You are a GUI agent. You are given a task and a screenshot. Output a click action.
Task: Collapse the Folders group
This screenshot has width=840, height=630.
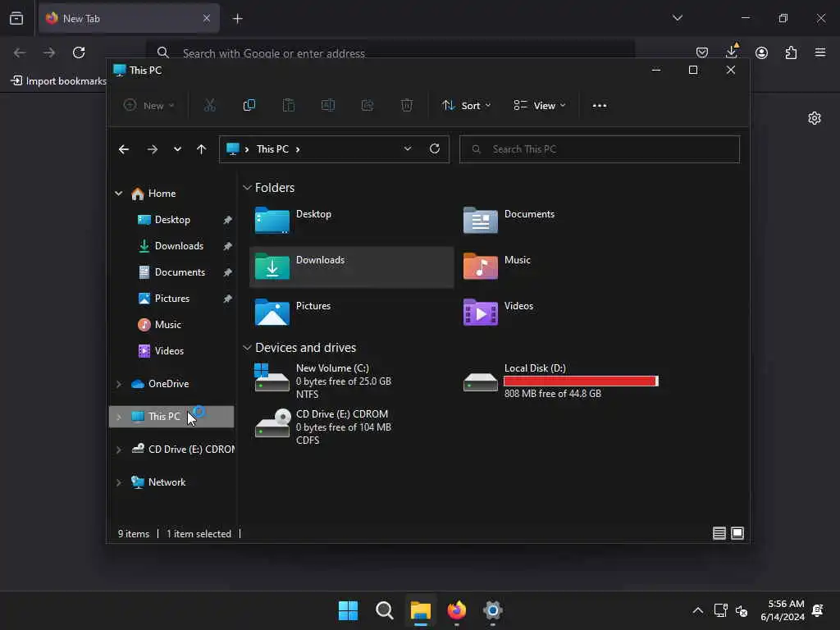coord(247,188)
